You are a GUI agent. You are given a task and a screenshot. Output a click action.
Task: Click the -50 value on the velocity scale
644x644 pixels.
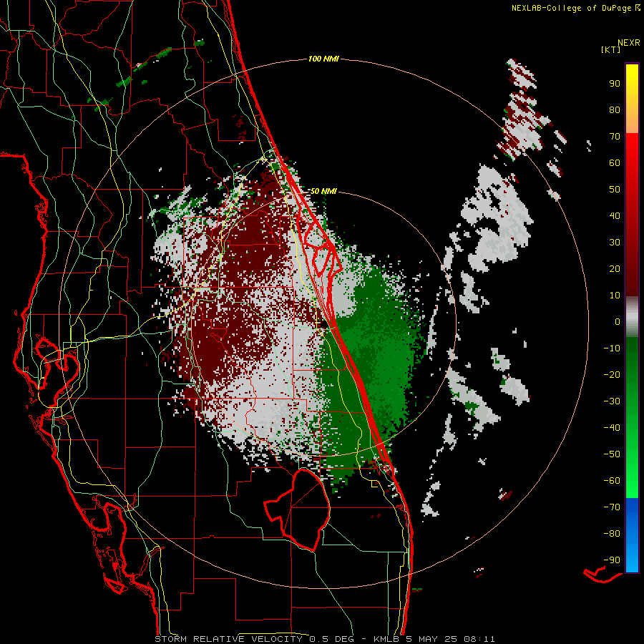pos(612,454)
